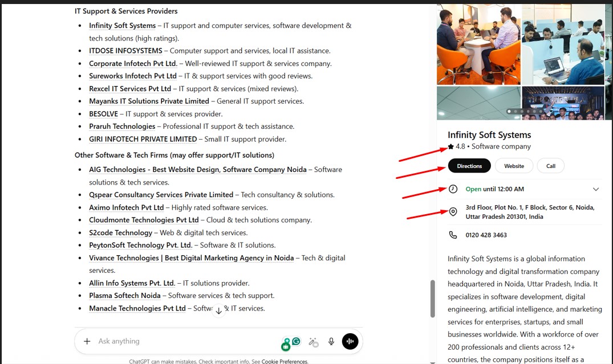Click the green Grammarly icon

296,341
